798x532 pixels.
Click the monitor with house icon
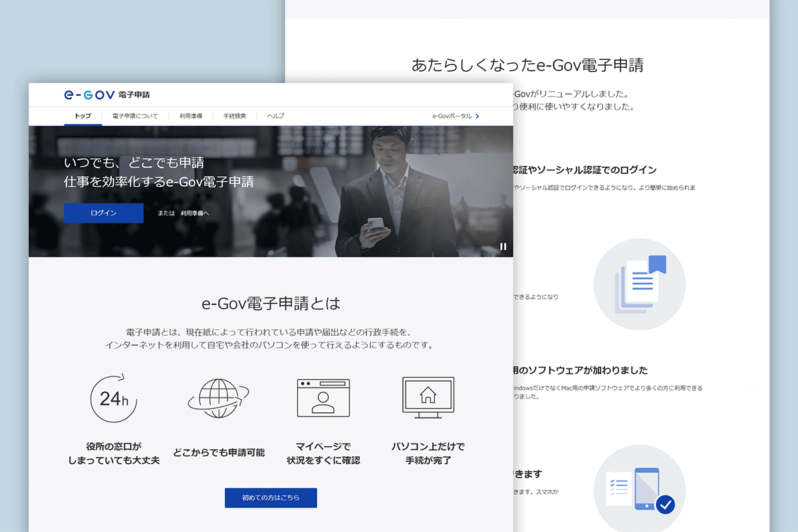tap(428, 398)
